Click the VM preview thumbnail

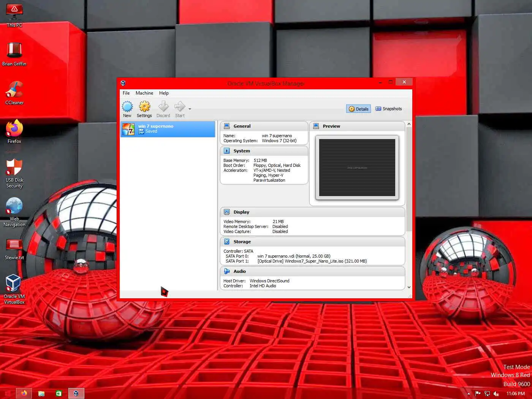tap(357, 168)
